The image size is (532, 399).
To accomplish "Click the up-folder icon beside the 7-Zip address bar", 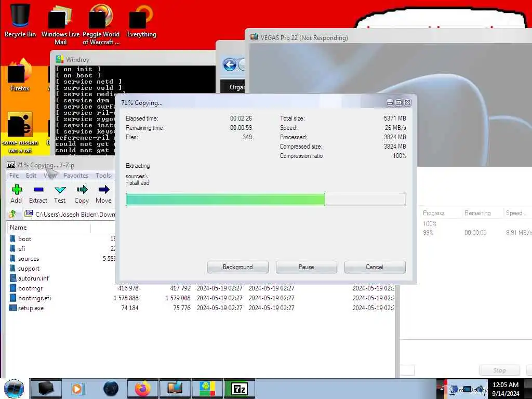I will tap(12, 214).
